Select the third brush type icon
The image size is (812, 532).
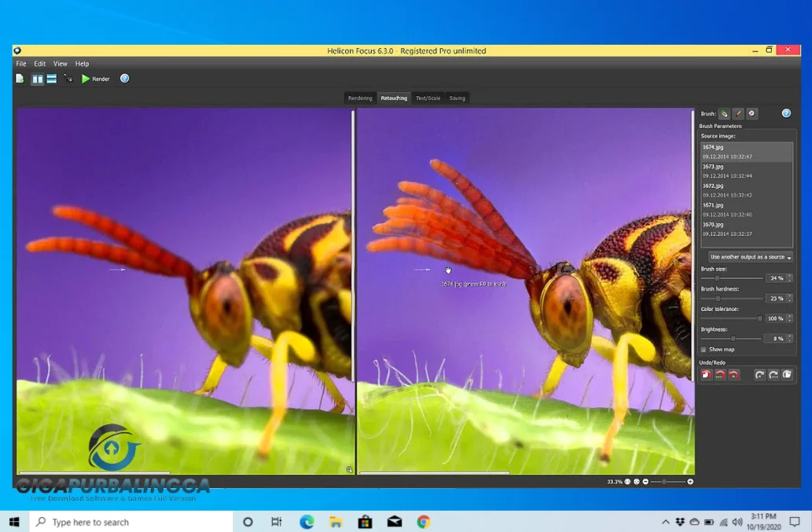751,114
